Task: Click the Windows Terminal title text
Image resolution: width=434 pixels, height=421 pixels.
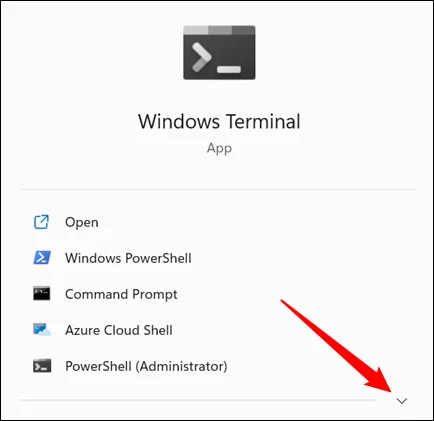Action: [219, 121]
